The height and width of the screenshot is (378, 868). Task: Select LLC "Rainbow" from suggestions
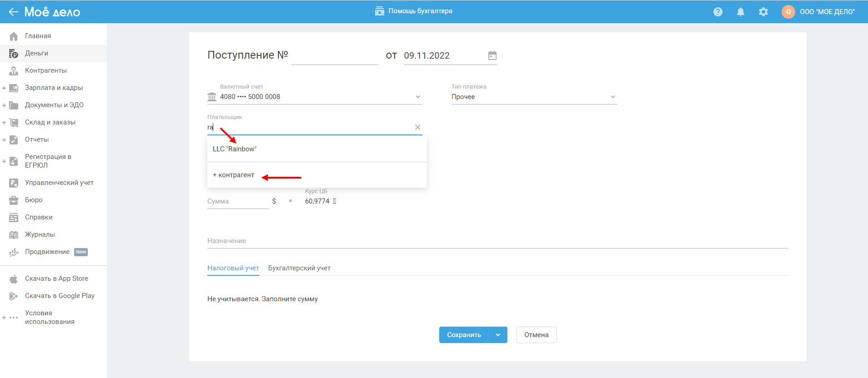click(x=235, y=149)
